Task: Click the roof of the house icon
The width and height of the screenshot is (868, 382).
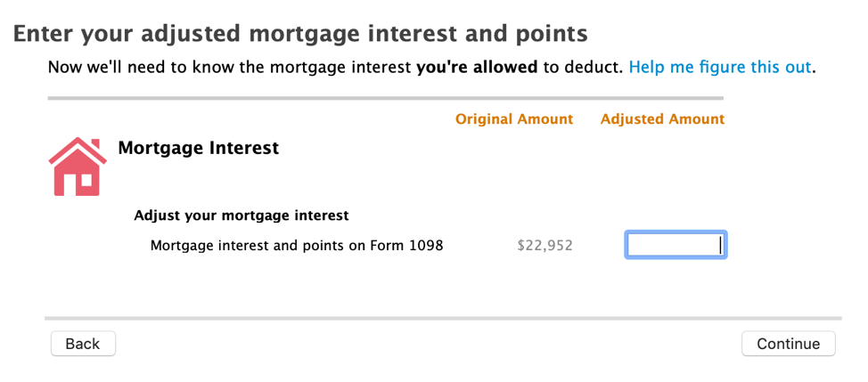Action: 78,150
